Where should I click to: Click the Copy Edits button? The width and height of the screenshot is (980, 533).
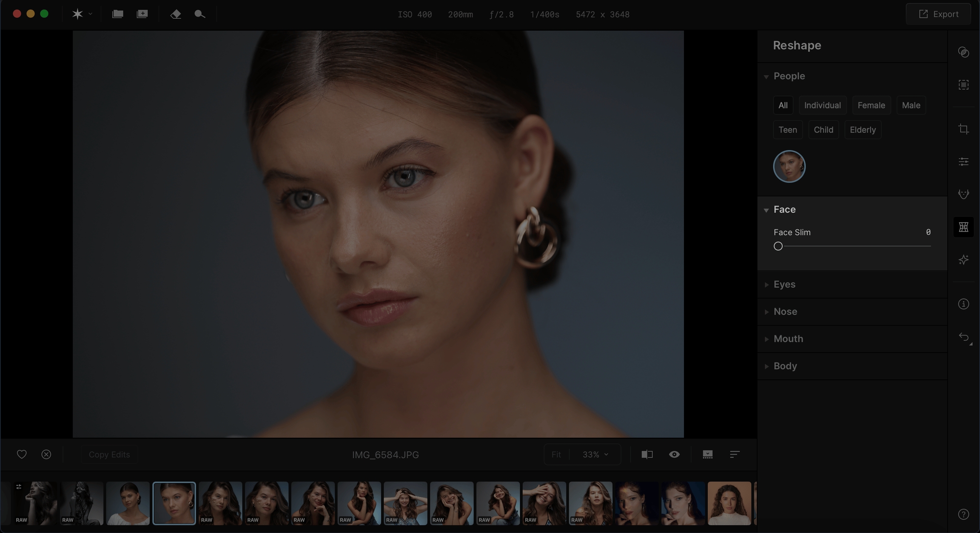point(109,454)
